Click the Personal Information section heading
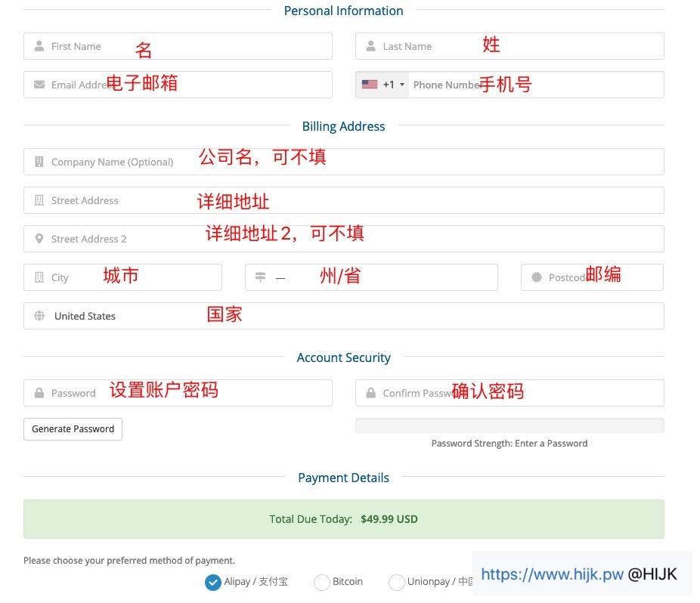 pyautogui.click(x=343, y=11)
